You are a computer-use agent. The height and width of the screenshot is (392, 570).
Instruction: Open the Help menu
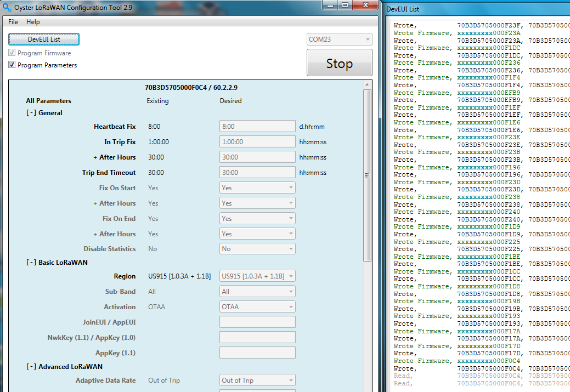[x=33, y=22]
